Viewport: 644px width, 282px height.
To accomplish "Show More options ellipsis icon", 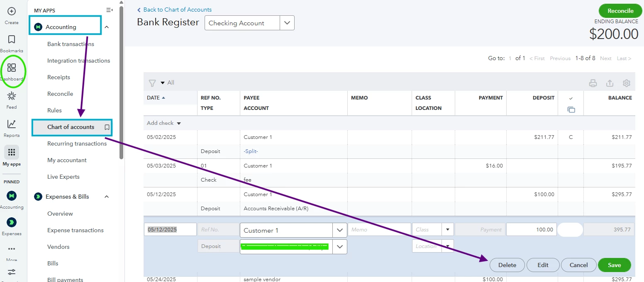I will point(12,249).
